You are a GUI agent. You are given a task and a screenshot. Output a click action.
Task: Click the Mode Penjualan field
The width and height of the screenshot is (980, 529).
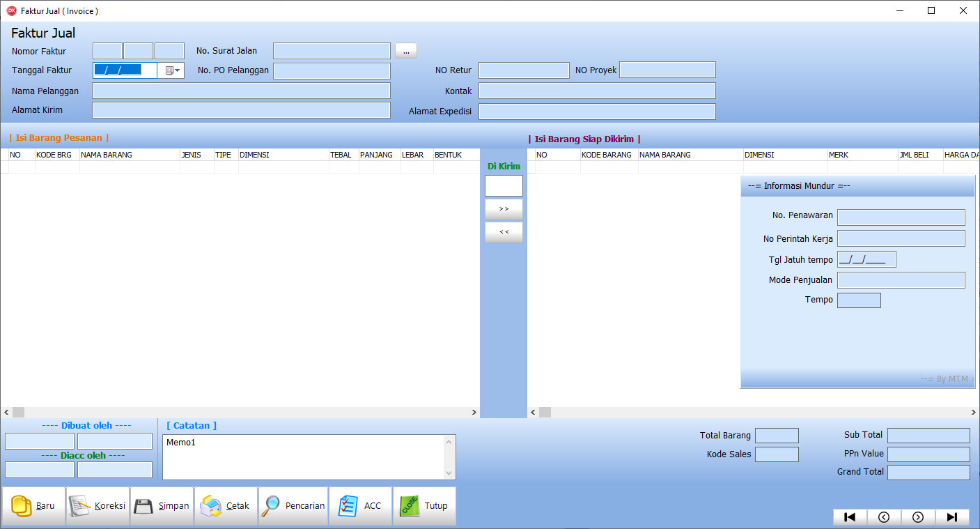pyautogui.click(x=901, y=280)
